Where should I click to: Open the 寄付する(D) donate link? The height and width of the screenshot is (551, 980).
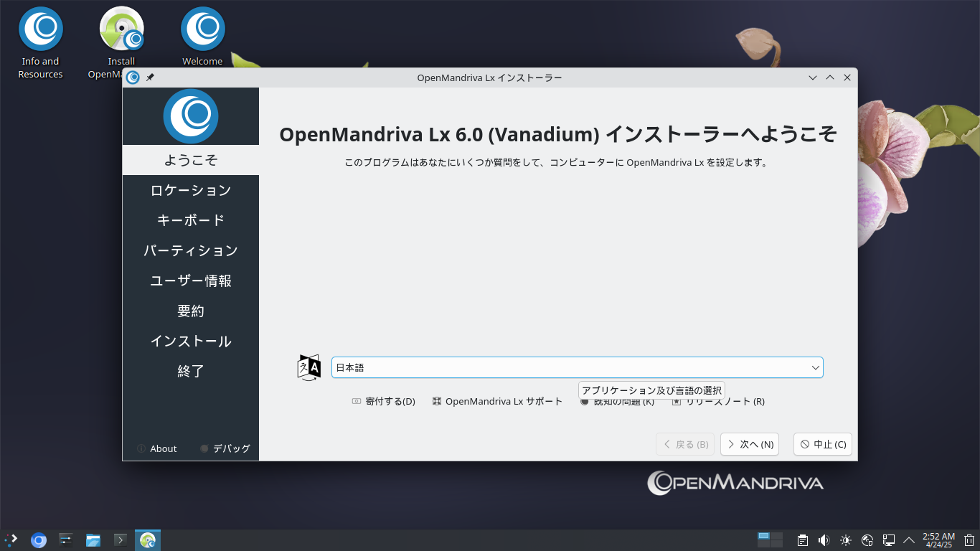(x=384, y=401)
